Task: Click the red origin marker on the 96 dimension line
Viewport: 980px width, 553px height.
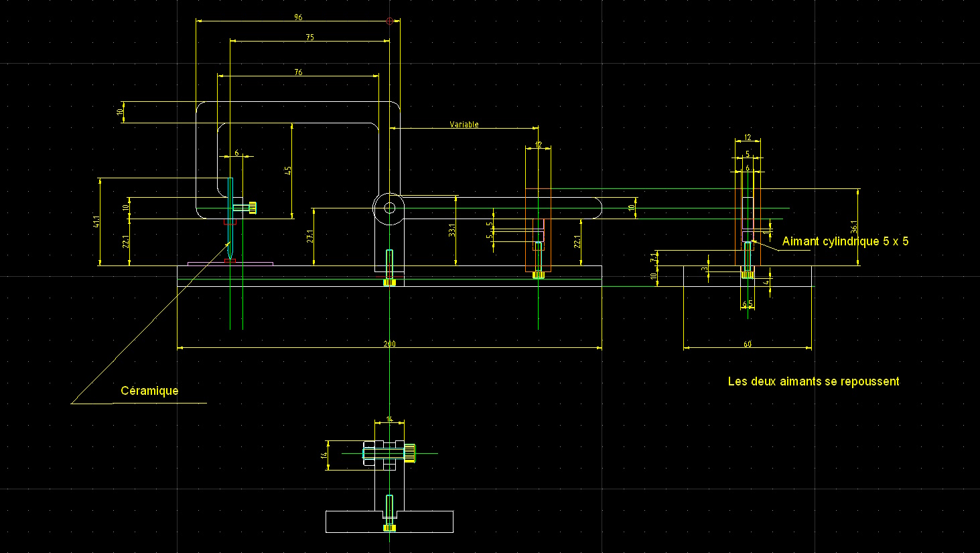Action: tap(390, 21)
